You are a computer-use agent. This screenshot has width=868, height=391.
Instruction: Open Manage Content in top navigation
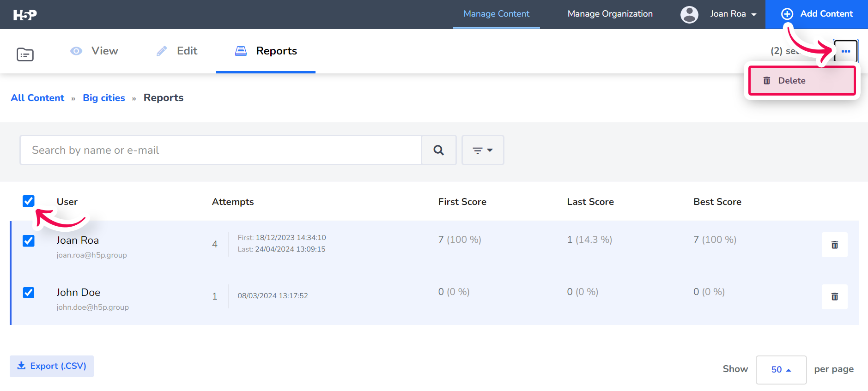coord(497,14)
